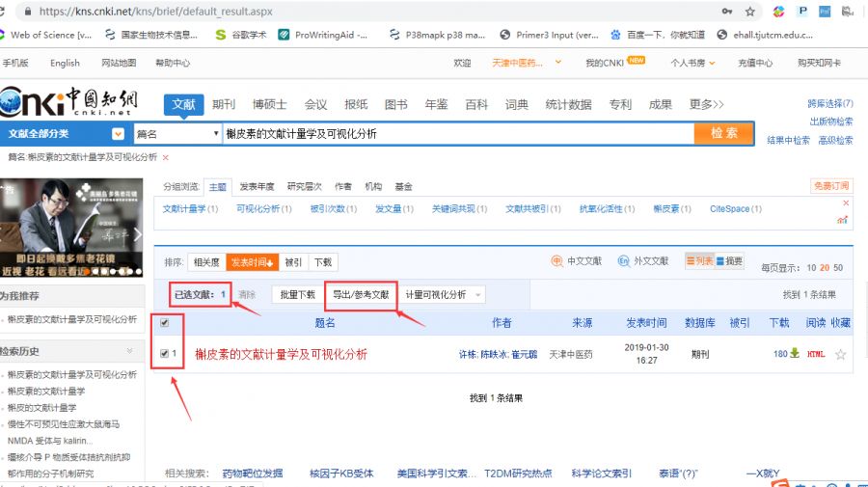The width and height of the screenshot is (868, 487).
Task: Expand the 天津中医药 account dropdown
Action: [558, 62]
